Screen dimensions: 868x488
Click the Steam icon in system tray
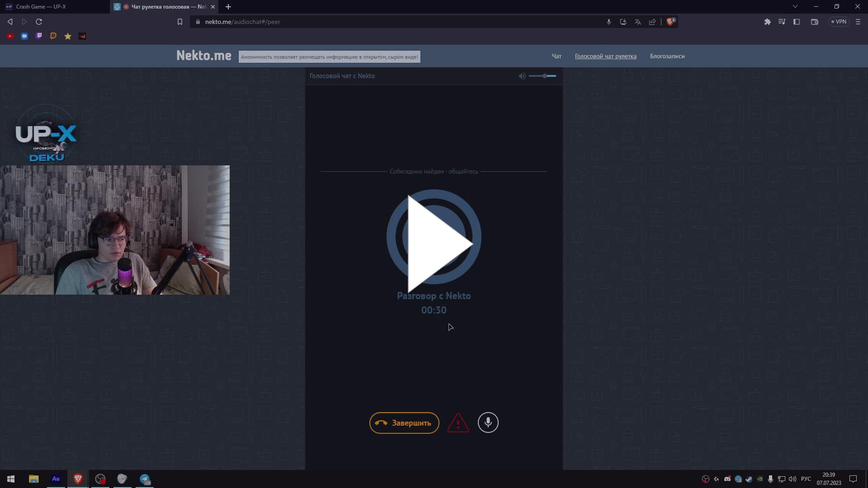coord(749,479)
